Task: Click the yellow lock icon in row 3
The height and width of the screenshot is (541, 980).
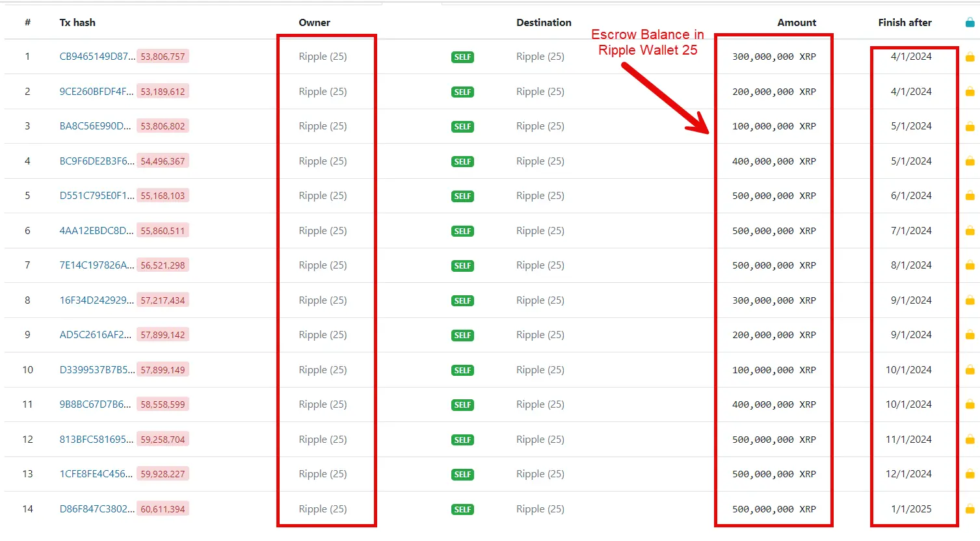Action: click(x=970, y=126)
